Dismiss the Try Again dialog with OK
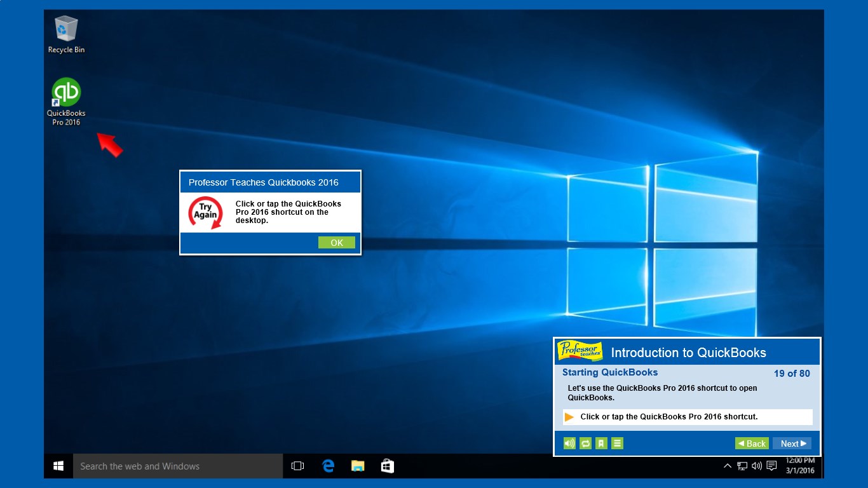 click(x=337, y=243)
